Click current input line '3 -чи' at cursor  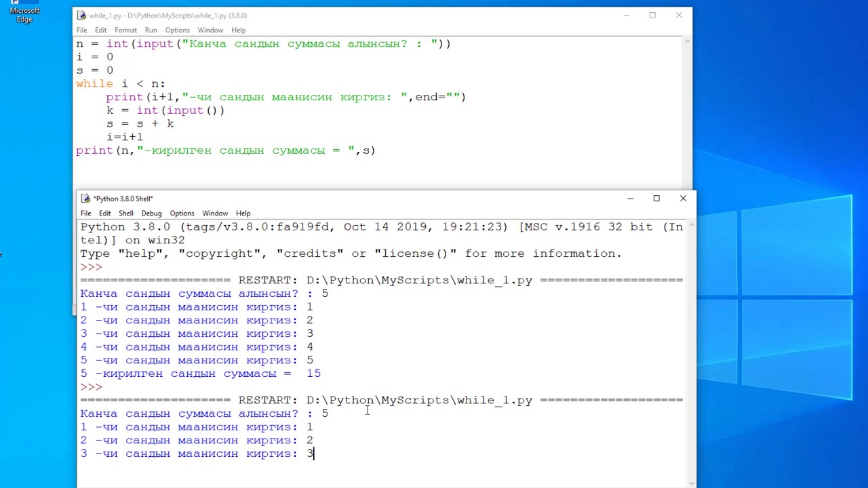197,453
